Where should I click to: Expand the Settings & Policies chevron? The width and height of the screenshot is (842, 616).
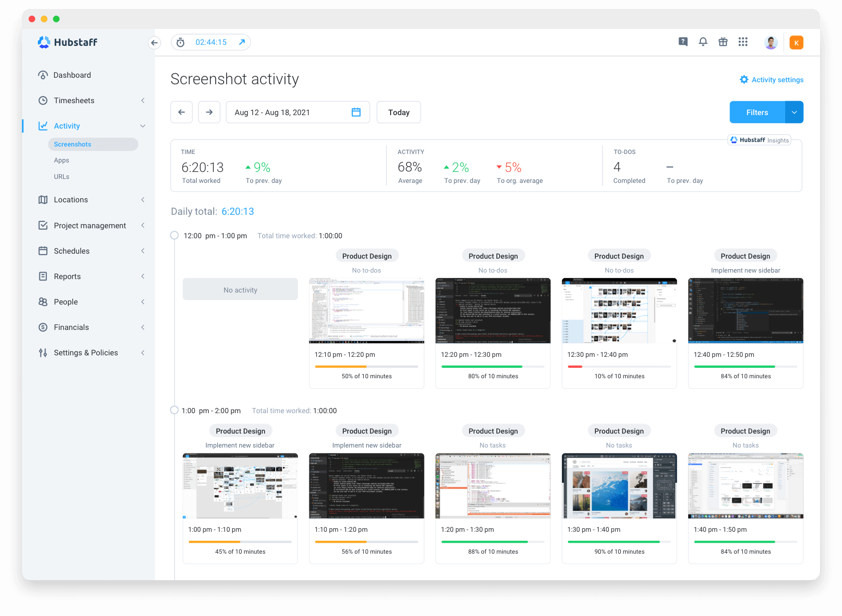(x=143, y=353)
